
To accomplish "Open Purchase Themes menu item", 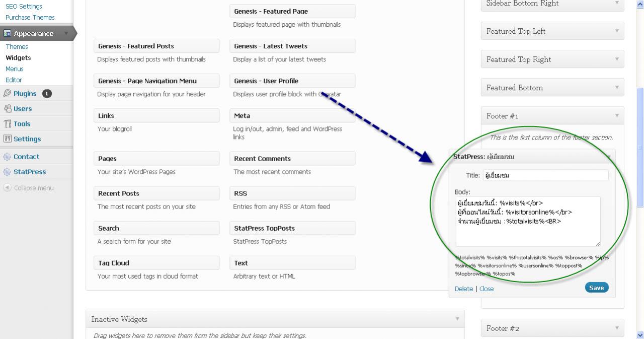I will (30, 17).
